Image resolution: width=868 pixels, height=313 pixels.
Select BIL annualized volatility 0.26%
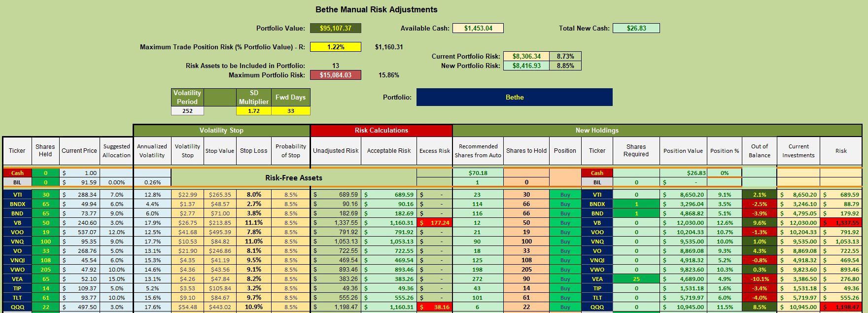pos(152,182)
